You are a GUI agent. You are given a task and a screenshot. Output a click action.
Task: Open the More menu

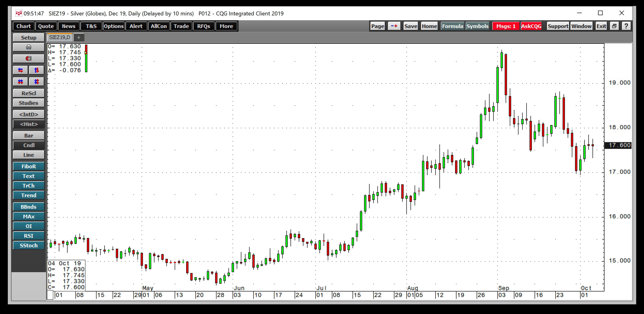pyautogui.click(x=226, y=26)
